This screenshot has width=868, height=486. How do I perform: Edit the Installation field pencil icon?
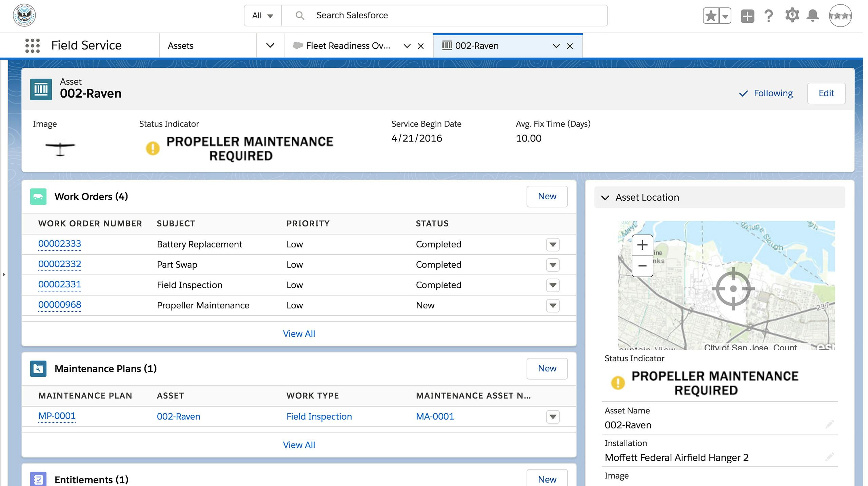(829, 457)
